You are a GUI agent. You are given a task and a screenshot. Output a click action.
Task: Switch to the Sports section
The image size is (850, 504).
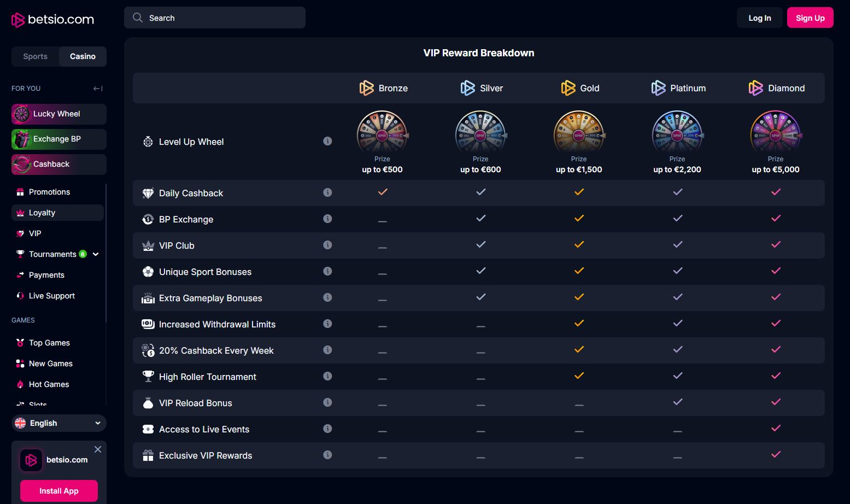click(x=36, y=56)
